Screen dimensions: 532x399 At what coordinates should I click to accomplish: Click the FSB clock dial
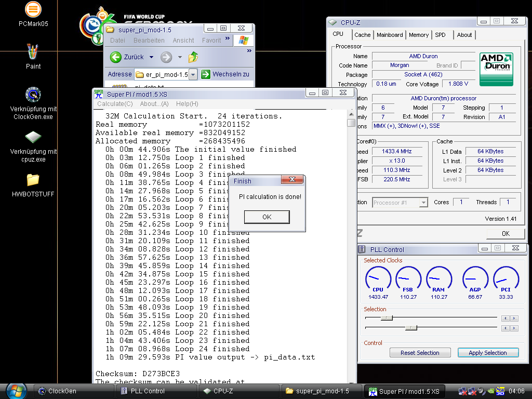(x=408, y=279)
